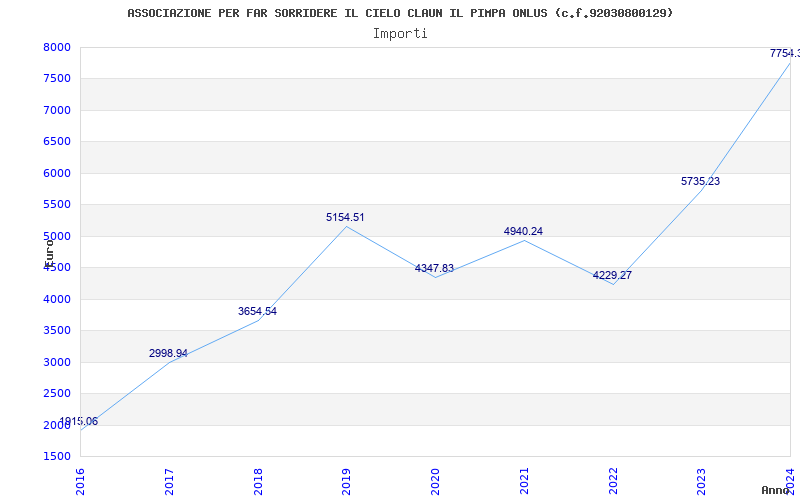Click the y-axis value 7000
800x500 pixels.
(x=57, y=110)
